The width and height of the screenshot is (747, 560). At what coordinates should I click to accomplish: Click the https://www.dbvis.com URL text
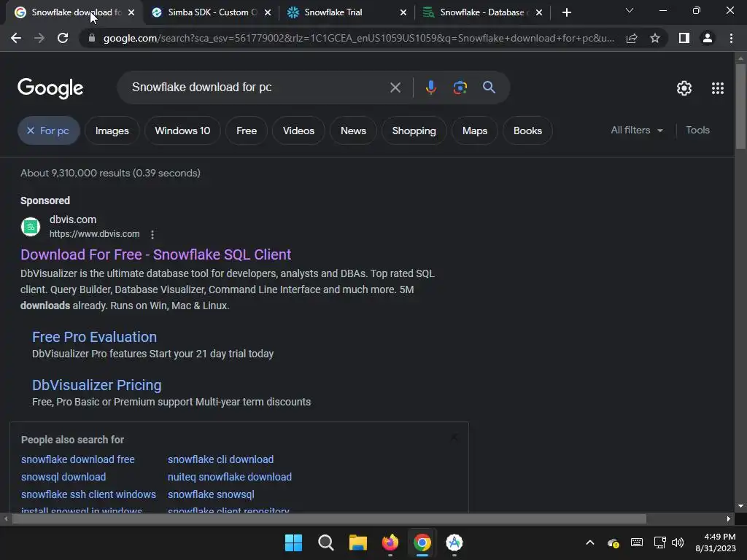point(94,234)
